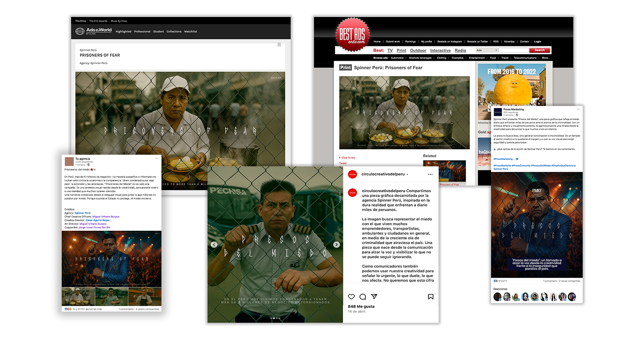Open Professional in Ads of the World nav
This screenshot has width=644, height=338.
click(x=142, y=32)
